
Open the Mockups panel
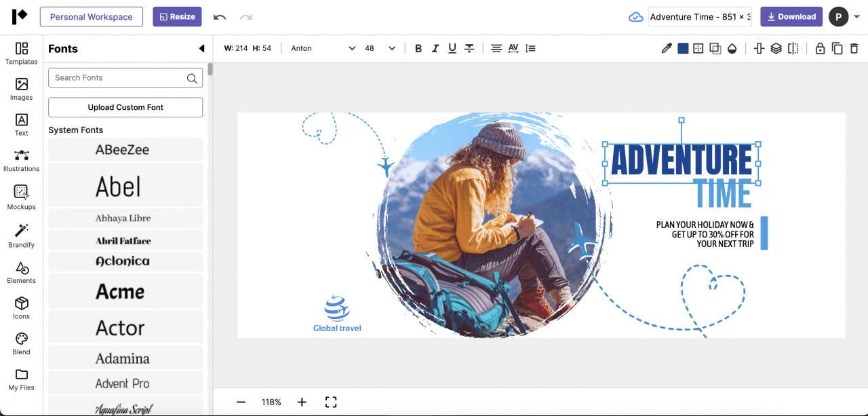click(x=21, y=196)
